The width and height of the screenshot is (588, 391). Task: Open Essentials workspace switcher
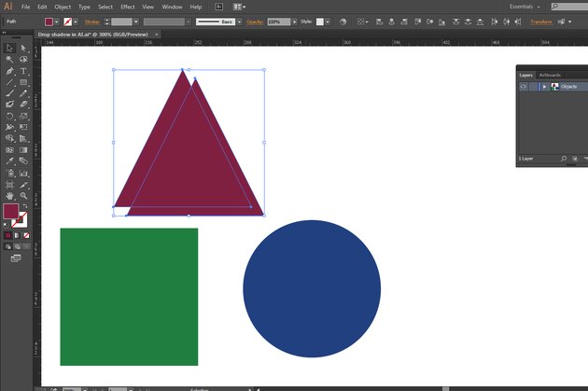click(x=525, y=7)
